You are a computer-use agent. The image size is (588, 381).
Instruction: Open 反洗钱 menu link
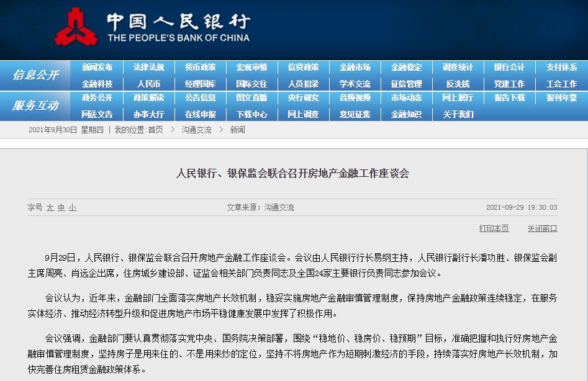[458, 84]
